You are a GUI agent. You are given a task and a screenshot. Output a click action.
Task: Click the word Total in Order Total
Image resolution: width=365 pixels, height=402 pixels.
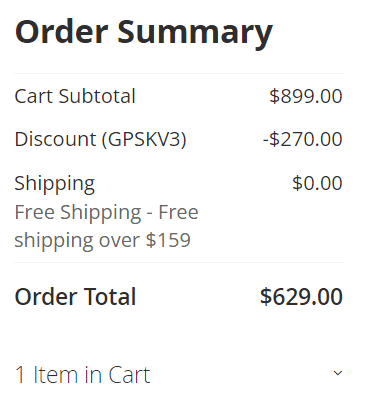[x=109, y=297]
